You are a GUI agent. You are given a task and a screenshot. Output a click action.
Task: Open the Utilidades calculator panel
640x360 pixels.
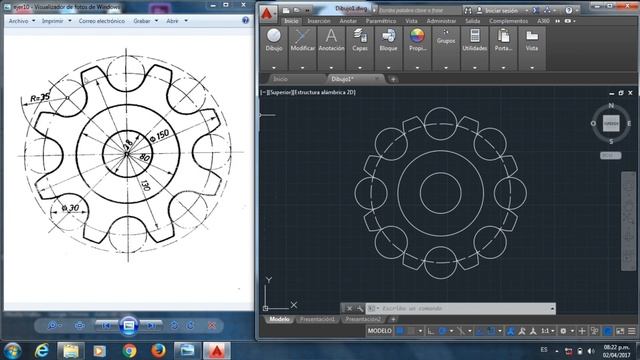(x=475, y=40)
